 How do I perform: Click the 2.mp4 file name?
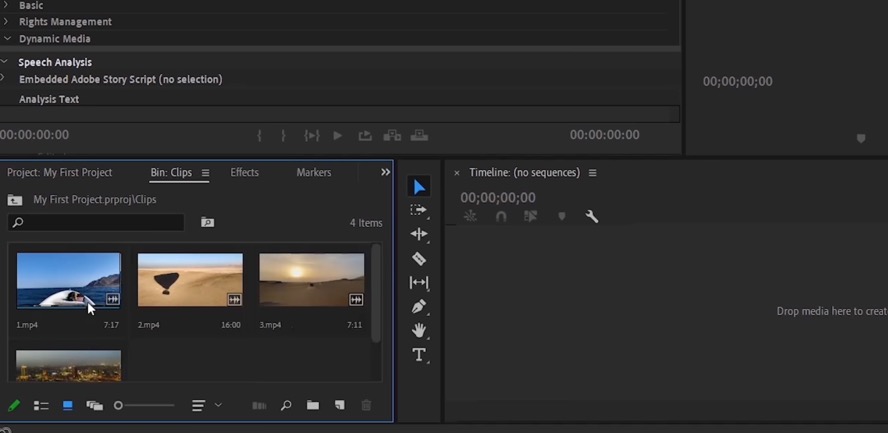[x=148, y=325]
